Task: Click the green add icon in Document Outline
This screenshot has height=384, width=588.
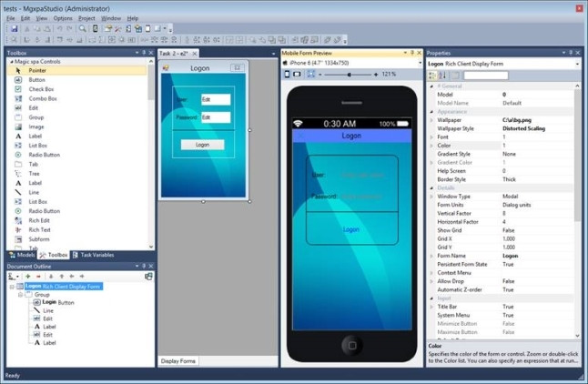Action: [x=28, y=276]
